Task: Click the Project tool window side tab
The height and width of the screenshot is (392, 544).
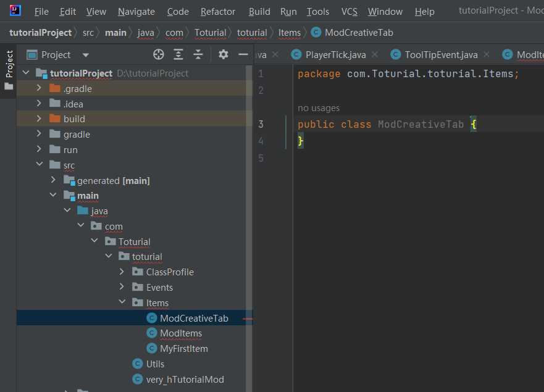Action: [9, 70]
